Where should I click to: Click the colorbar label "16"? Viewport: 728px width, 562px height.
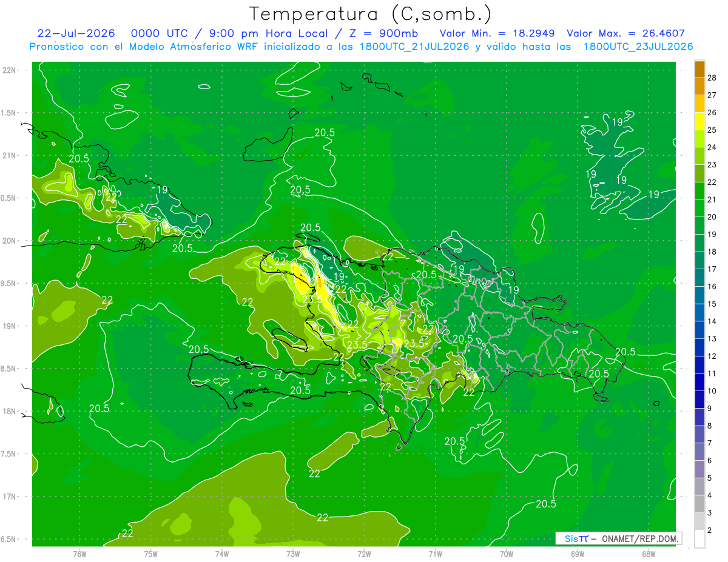tap(712, 286)
